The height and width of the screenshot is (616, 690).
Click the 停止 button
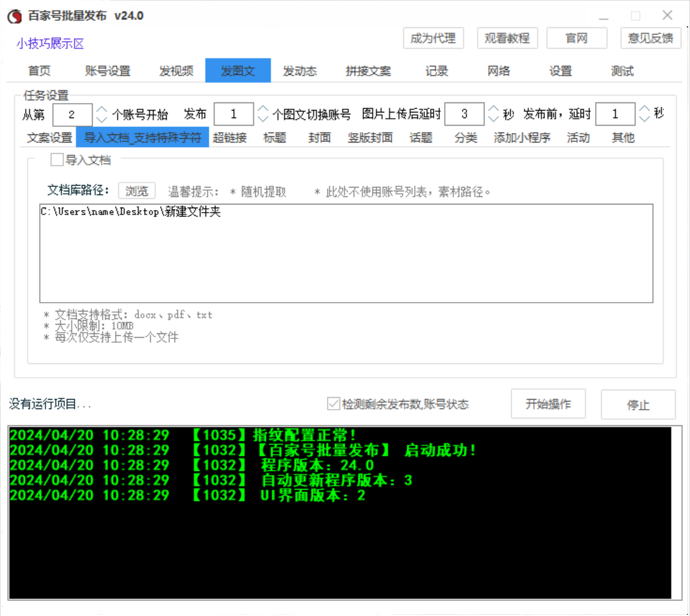click(638, 405)
